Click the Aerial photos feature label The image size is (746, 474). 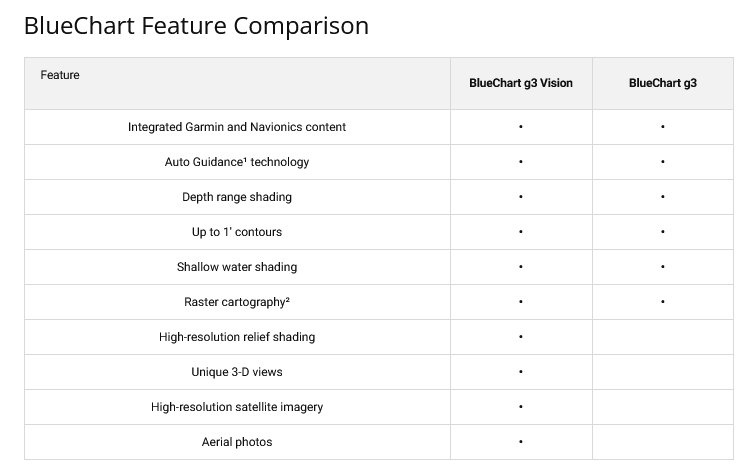237,442
